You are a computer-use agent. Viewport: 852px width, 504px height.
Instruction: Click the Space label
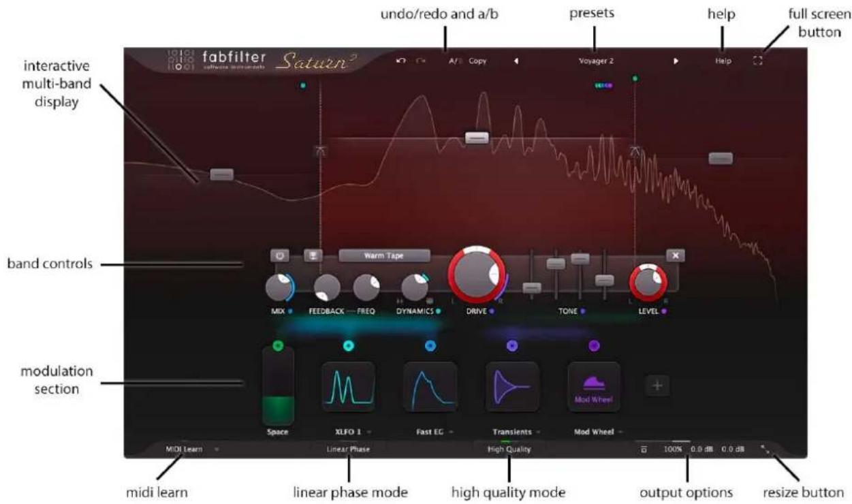(278, 432)
